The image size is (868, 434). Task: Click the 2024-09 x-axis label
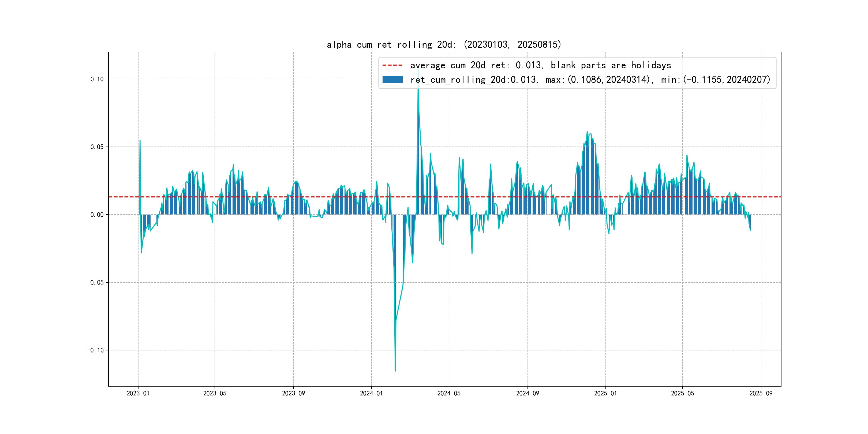(527, 393)
